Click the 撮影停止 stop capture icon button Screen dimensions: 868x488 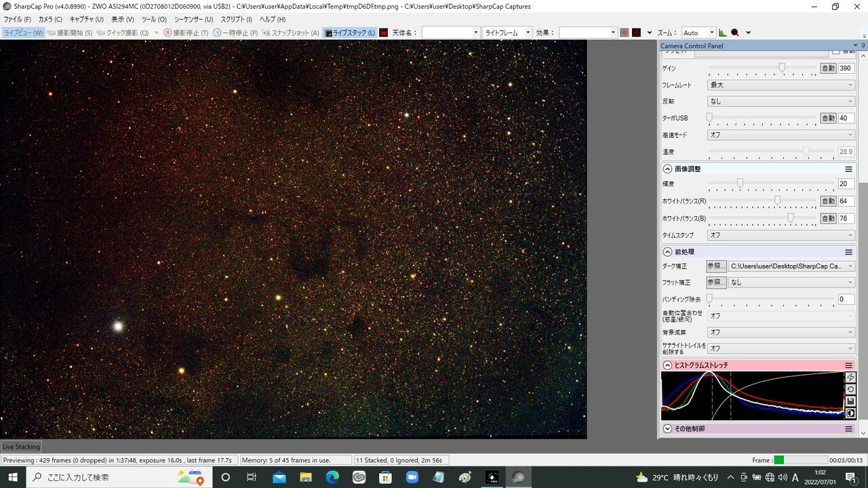pos(186,33)
